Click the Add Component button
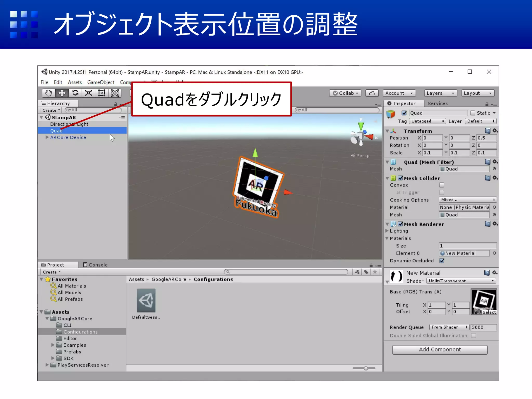 [x=440, y=350]
